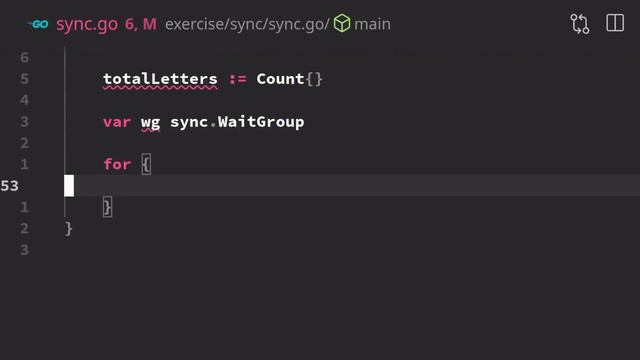
Task: Click the main package symbol icon in breadcrumb
Action: click(342, 23)
